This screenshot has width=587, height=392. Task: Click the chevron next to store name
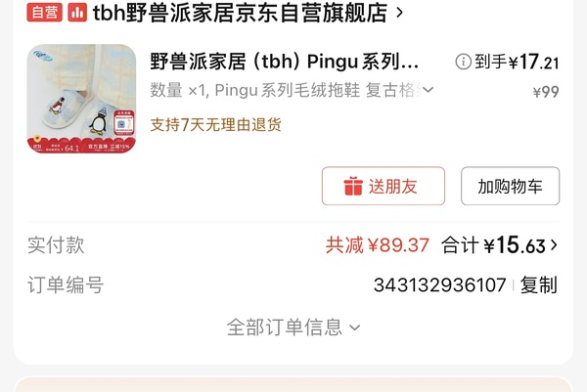pyautogui.click(x=399, y=13)
